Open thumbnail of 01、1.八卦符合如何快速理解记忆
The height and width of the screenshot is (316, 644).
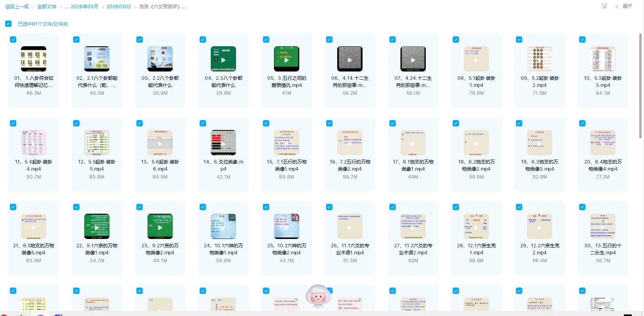[x=34, y=59]
